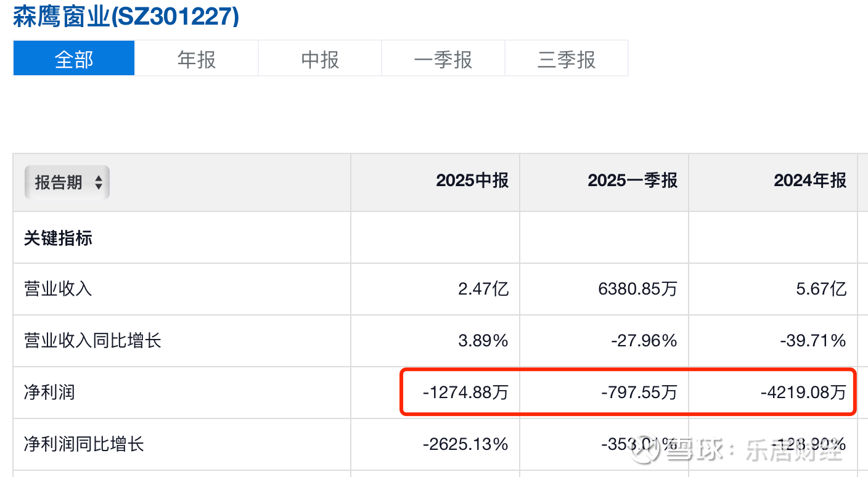Screen dimensions: 868x477
Task: Open the 报告期 dropdown selector
Action: pos(67,182)
